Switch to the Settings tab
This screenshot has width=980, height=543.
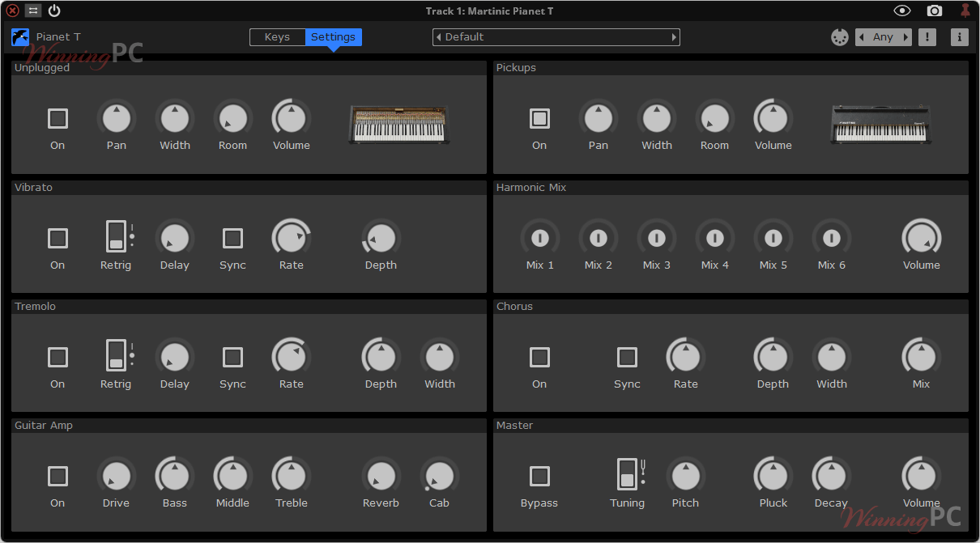(x=334, y=37)
